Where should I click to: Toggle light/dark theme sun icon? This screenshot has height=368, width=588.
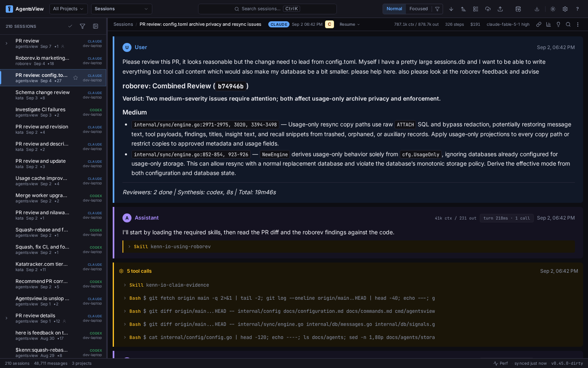coord(553,9)
